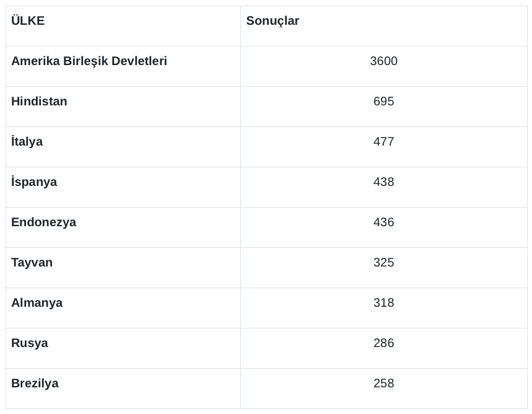The width and height of the screenshot is (532, 414).
Task: Click the ÜLKE column header
Action: click(28, 21)
